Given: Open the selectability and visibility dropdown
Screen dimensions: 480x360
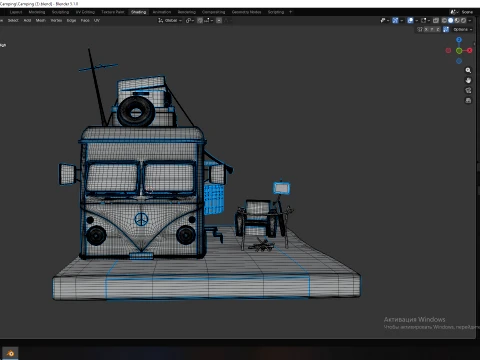Looking at the screenshot, I should click(384, 20).
